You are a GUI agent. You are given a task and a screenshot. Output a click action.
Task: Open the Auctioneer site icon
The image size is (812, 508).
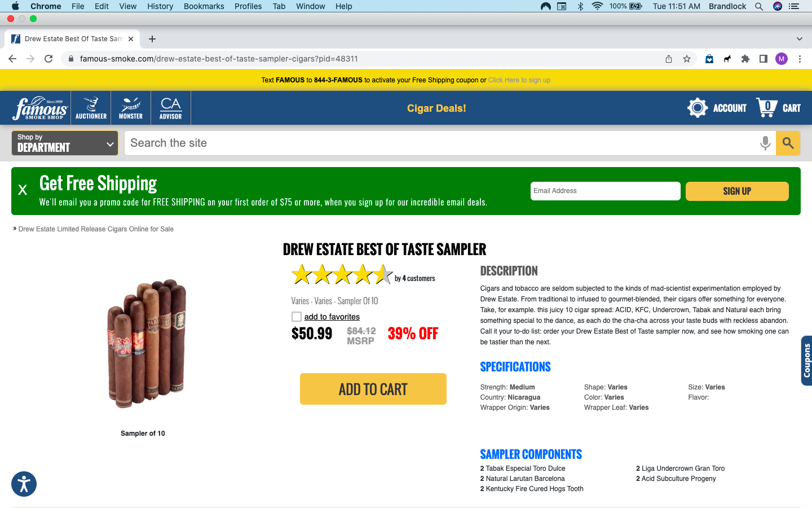pyautogui.click(x=91, y=108)
